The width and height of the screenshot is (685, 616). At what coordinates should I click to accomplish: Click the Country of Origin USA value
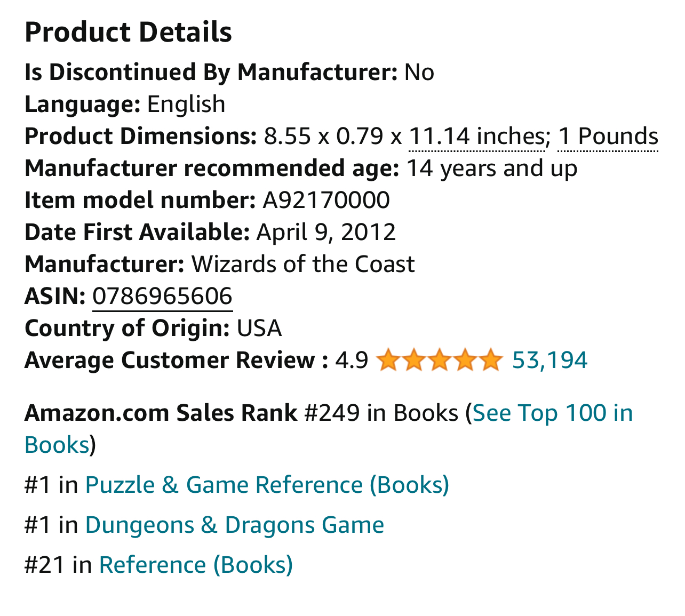[259, 329]
